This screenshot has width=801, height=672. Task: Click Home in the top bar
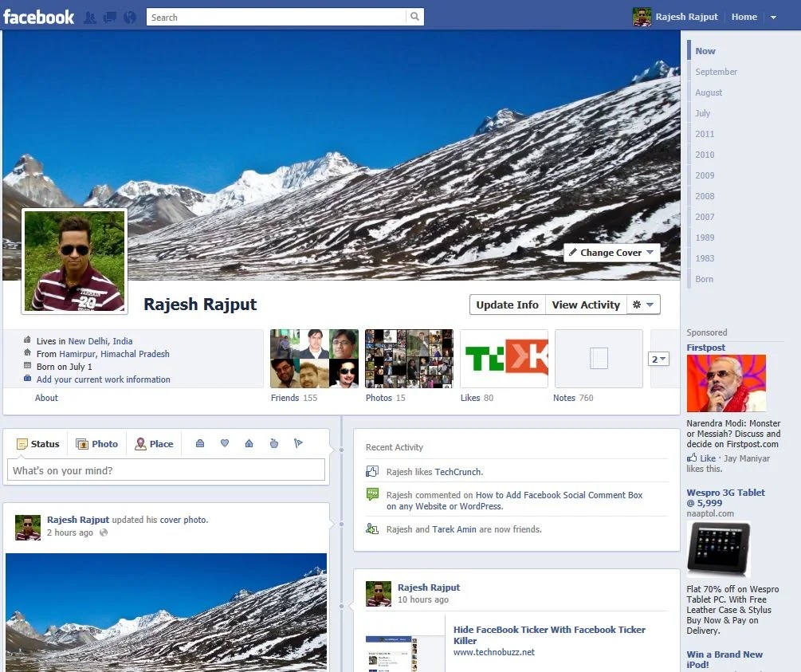pos(744,17)
